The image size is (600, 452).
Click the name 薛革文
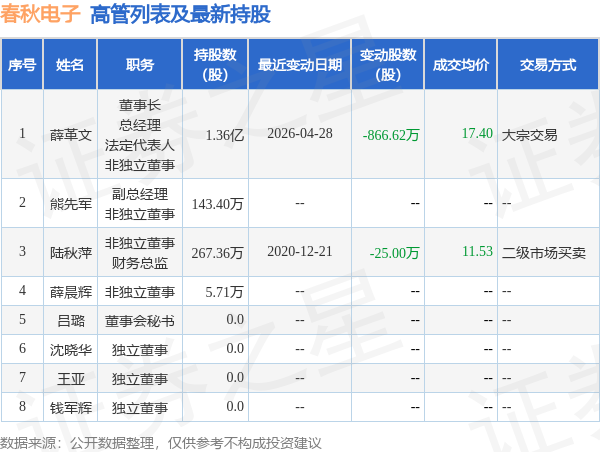pos(71,135)
